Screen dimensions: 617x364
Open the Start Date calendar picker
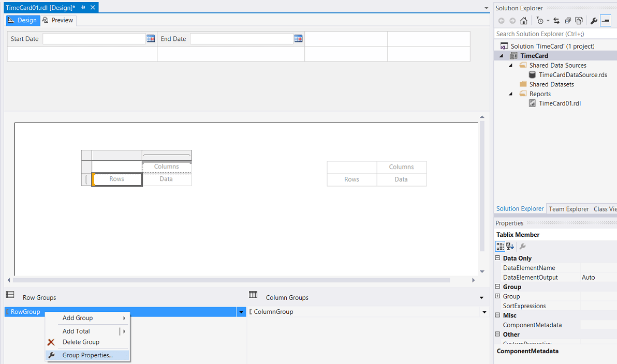(x=151, y=38)
